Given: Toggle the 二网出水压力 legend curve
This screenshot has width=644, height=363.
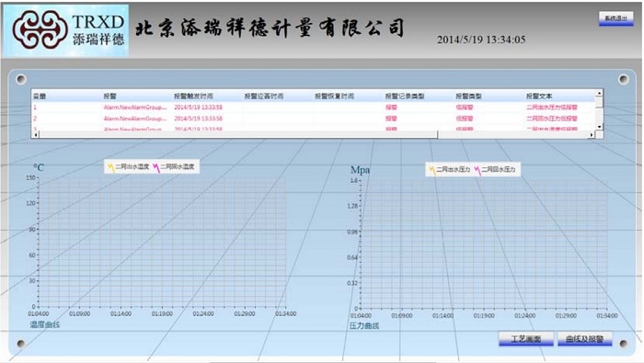Looking at the screenshot, I should pos(449,169).
